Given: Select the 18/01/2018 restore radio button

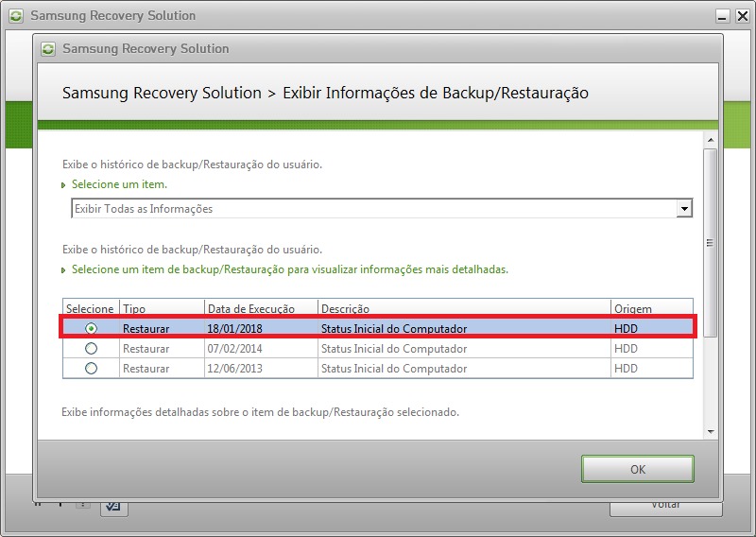Looking at the screenshot, I should point(91,328).
